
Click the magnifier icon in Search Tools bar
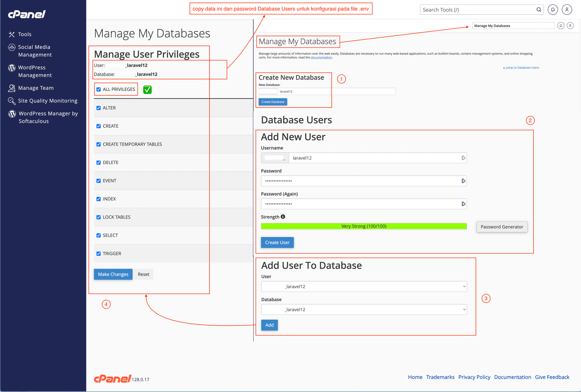(539, 9)
